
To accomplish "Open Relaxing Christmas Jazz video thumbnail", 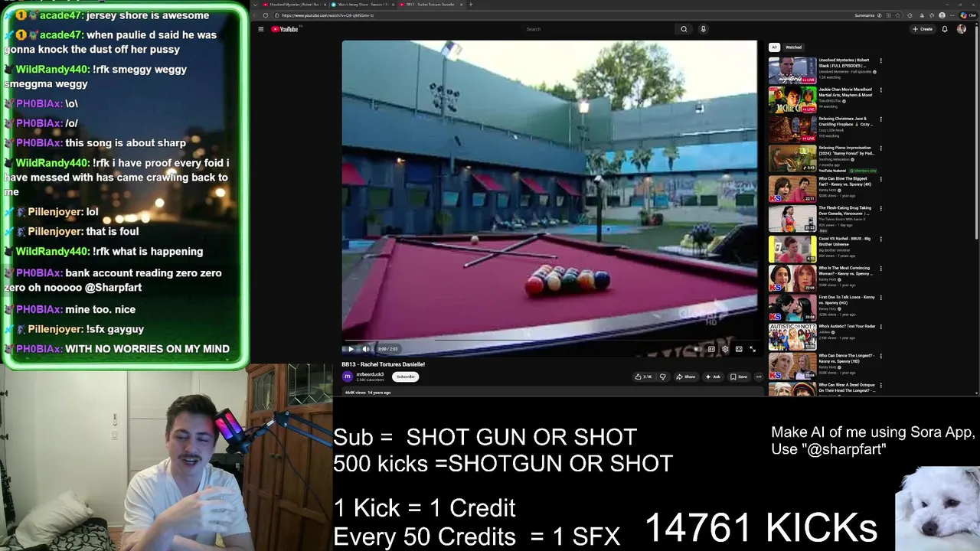I will [792, 129].
